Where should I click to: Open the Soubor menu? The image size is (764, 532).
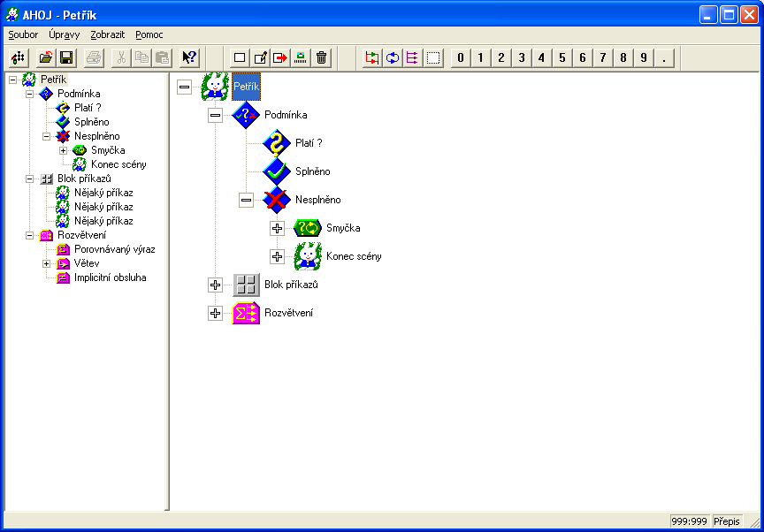click(x=23, y=34)
